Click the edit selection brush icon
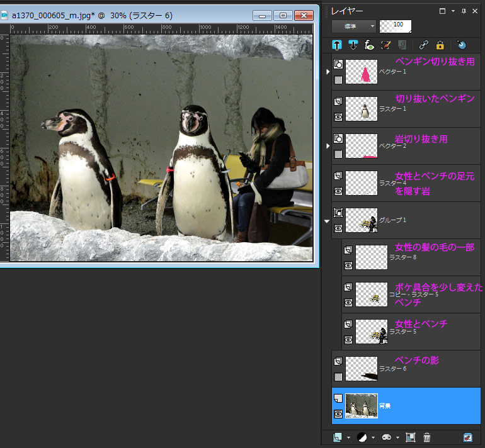The image size is (485, 448). pos(386,45)
